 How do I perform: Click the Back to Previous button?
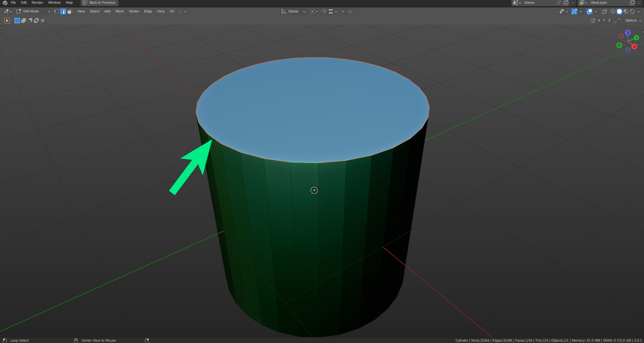point(100,3)
